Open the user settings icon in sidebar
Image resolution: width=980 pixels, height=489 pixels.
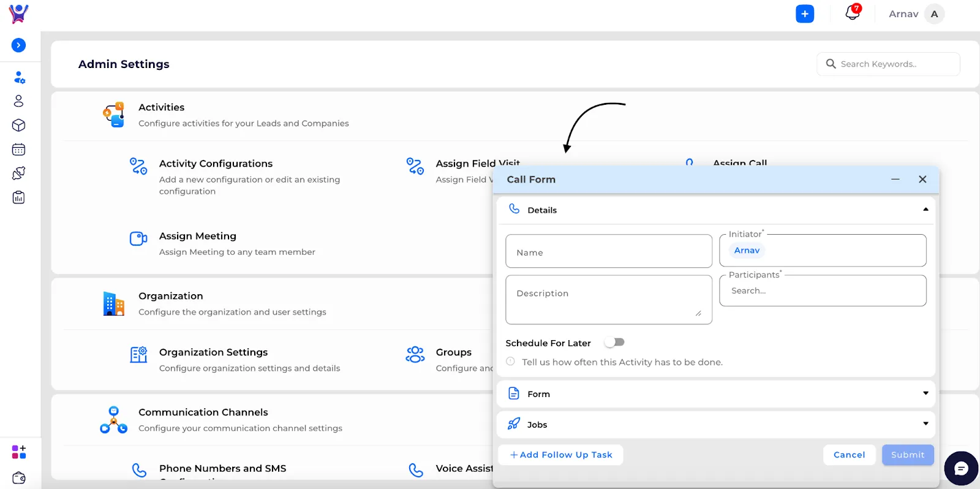coord(19,77)
